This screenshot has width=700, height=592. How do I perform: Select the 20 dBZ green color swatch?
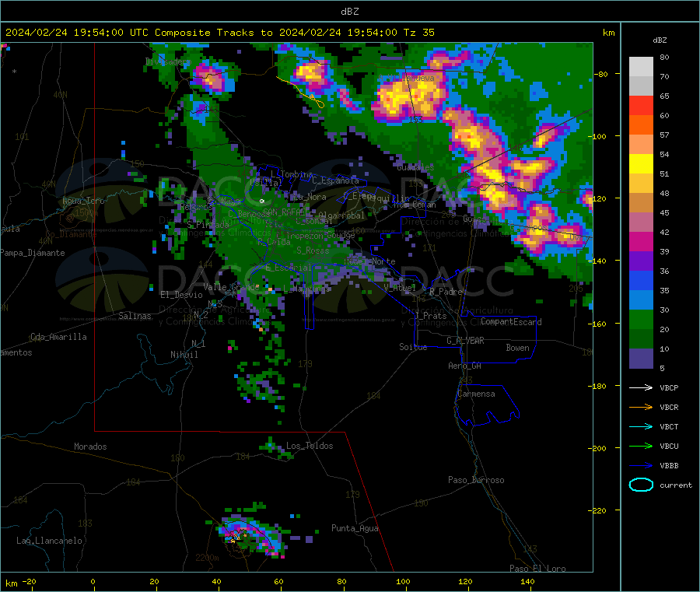641,319
